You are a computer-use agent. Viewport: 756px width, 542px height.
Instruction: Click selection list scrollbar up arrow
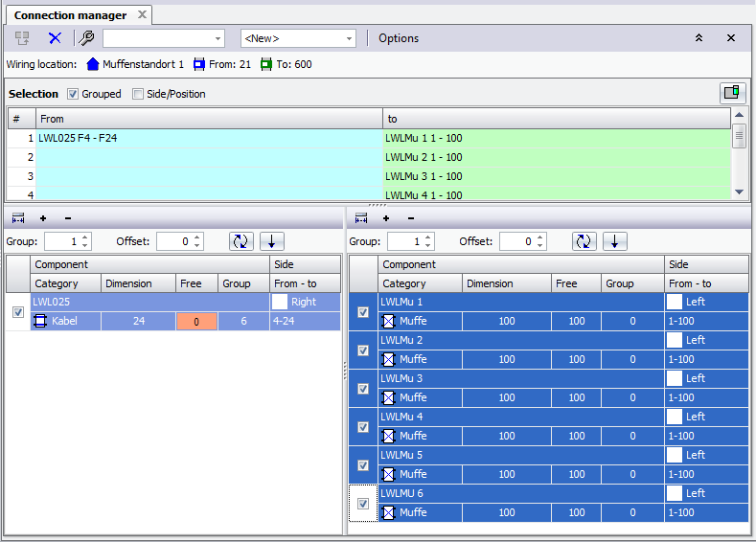pos(739,115)
